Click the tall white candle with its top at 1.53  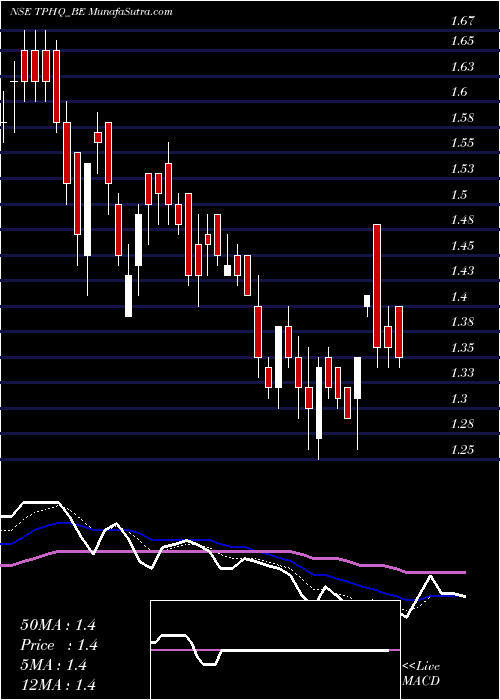pos(88,209)
